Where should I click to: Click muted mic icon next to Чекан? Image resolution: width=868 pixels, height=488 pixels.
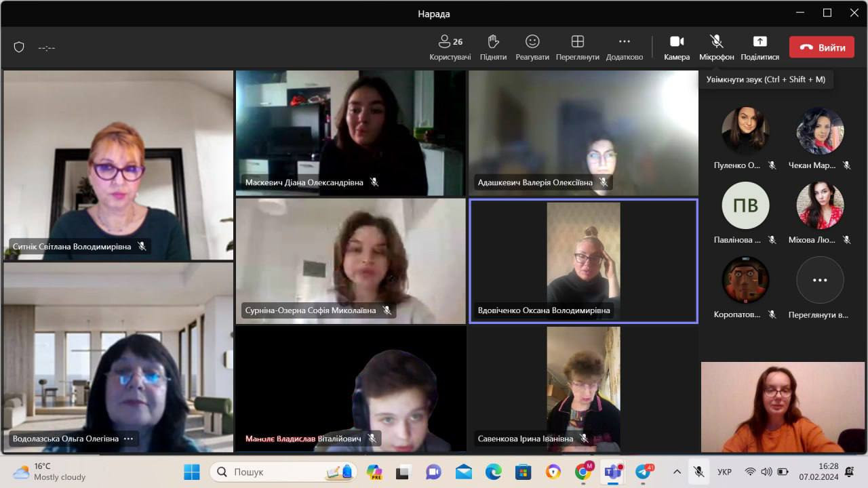(x=846, y=165)
